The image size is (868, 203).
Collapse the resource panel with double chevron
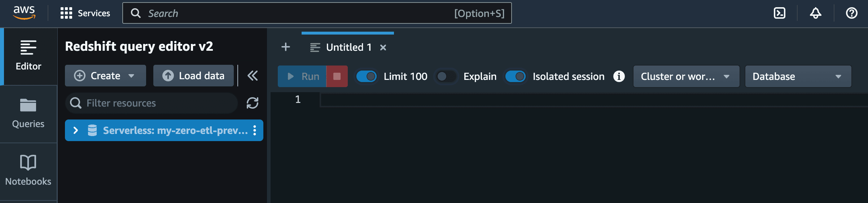[x=253, y=76]
